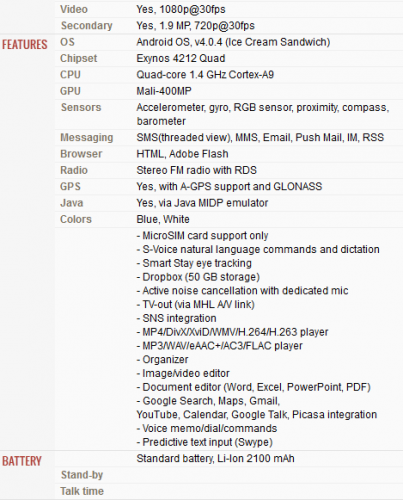Click the Radio label

click(x=74, y=170)
